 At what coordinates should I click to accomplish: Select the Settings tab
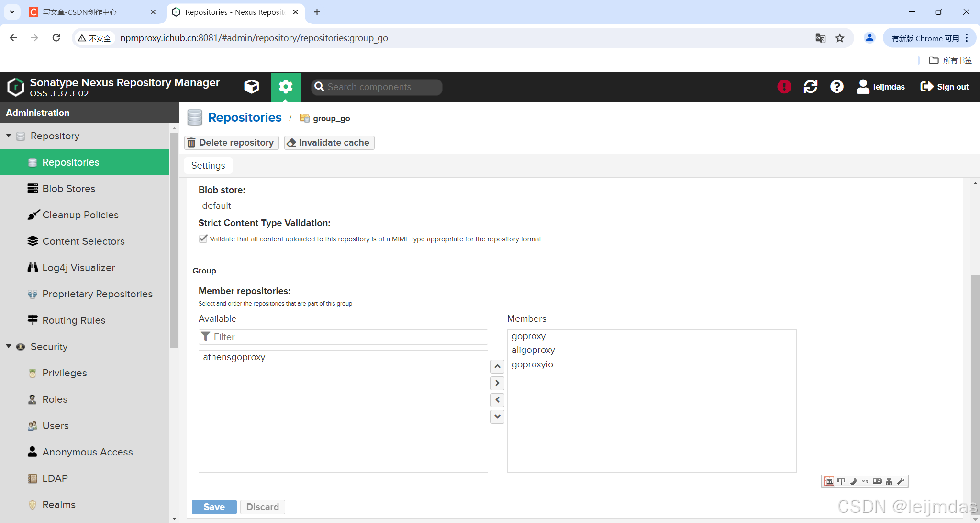(x=208, y=166)
